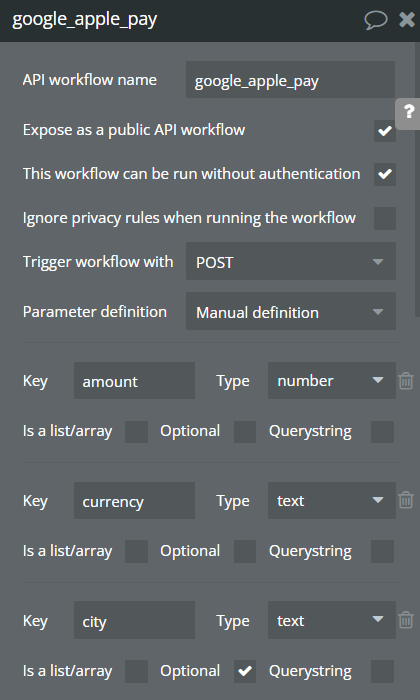Screen dimensions: 420x700
Task: Open the Parameter definition dropdown
Action: pyautogui.click(x=291, y=312)
